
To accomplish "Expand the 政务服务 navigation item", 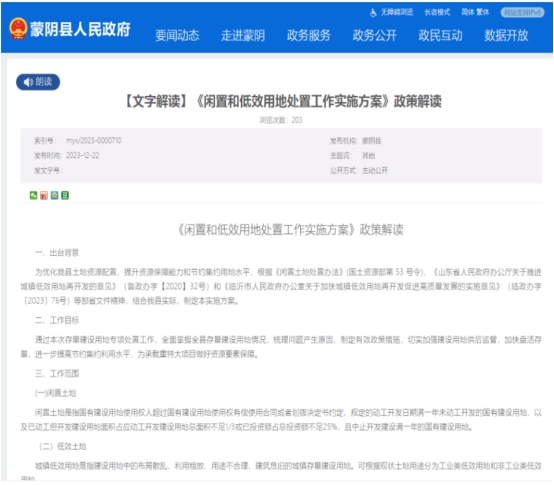I will (x=308, y=35).
